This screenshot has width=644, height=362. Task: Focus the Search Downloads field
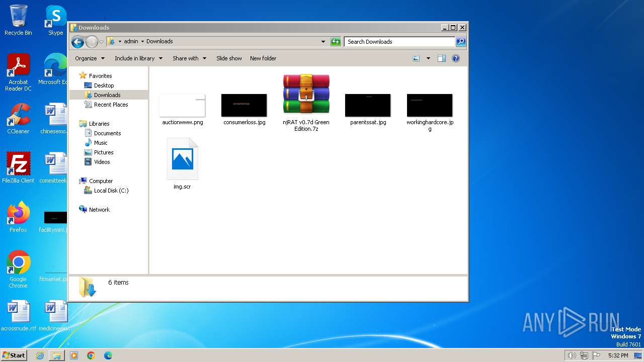click(400, 42)
